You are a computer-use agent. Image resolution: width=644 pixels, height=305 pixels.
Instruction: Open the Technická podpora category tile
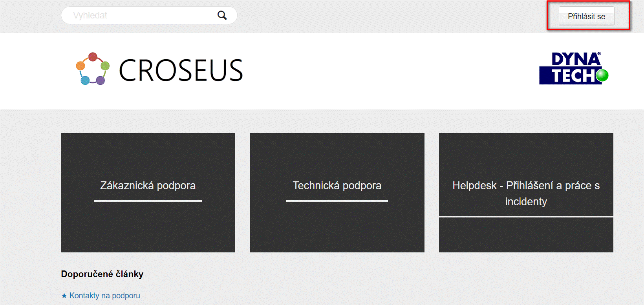coord(337,193)
